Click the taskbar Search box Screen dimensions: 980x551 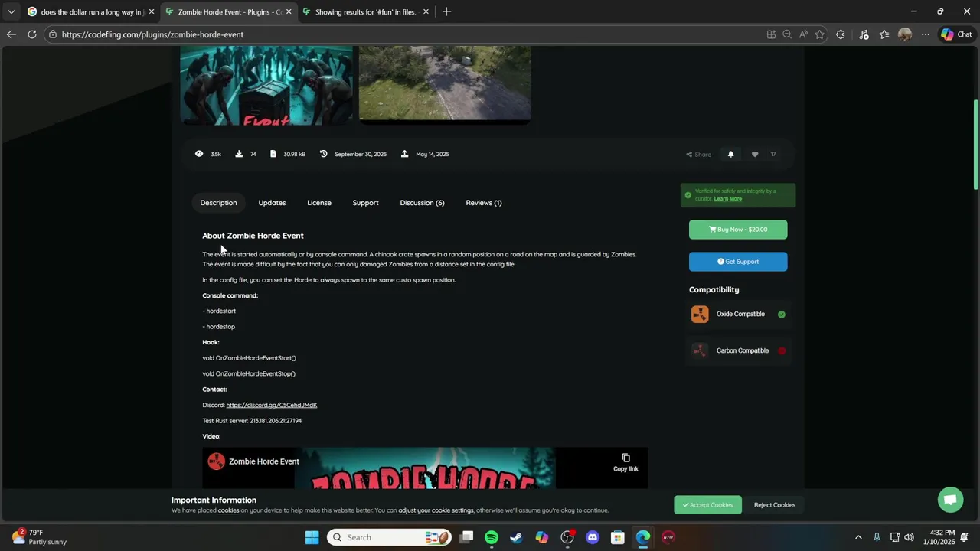pyautogui.click(x=390, y=537)
